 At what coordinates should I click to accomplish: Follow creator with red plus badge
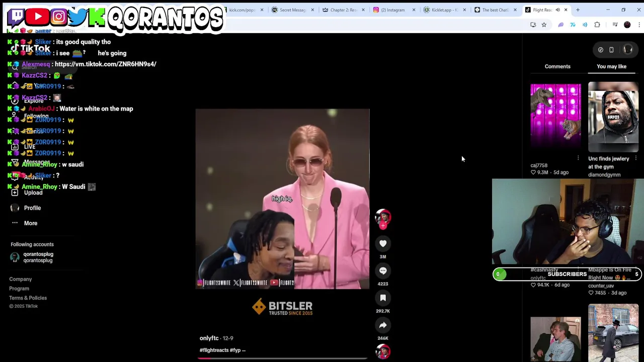point(383,226)
